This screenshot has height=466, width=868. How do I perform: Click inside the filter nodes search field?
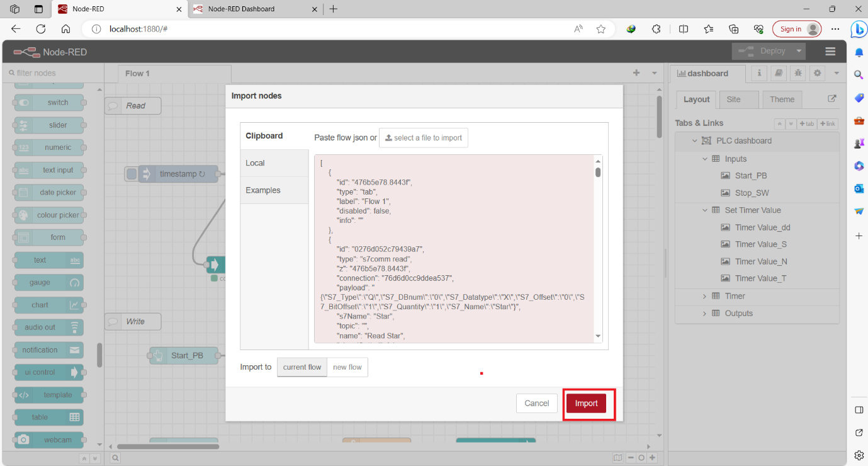coord(50,73)
